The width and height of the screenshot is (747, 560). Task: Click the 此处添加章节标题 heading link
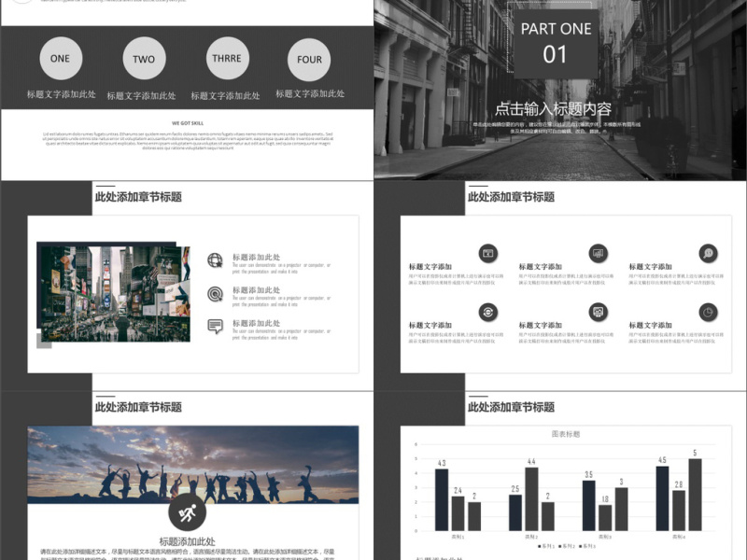[139, 197]
